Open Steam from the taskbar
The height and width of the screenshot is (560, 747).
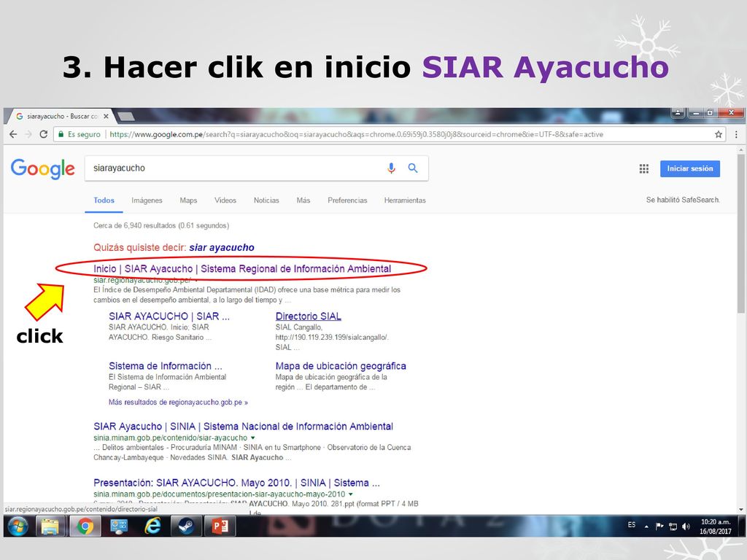[x=186, y=526]
